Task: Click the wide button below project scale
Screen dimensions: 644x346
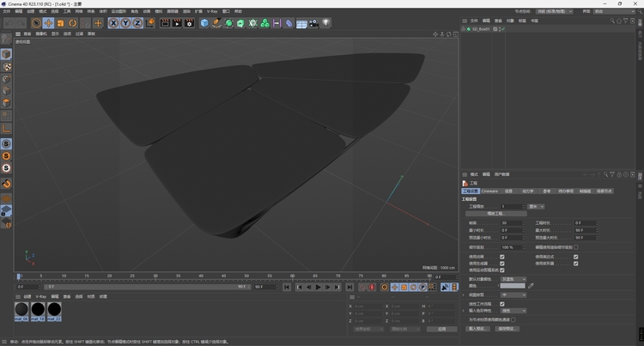Action: [496, 214]
